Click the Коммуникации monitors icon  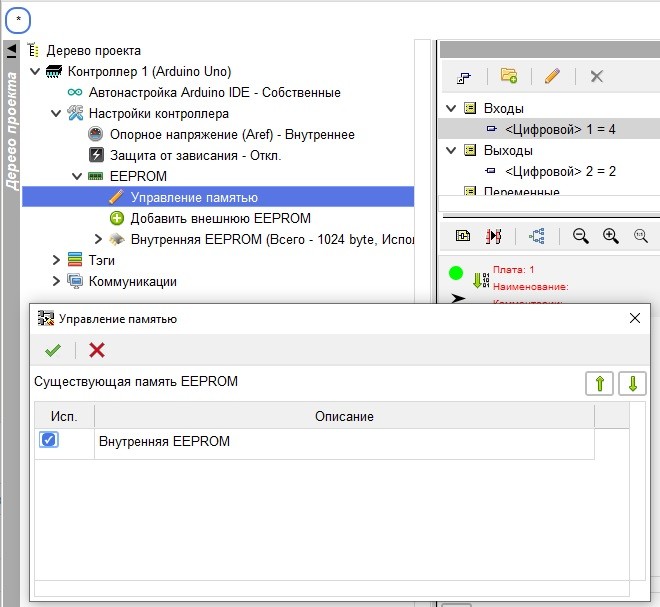(75, 281)
